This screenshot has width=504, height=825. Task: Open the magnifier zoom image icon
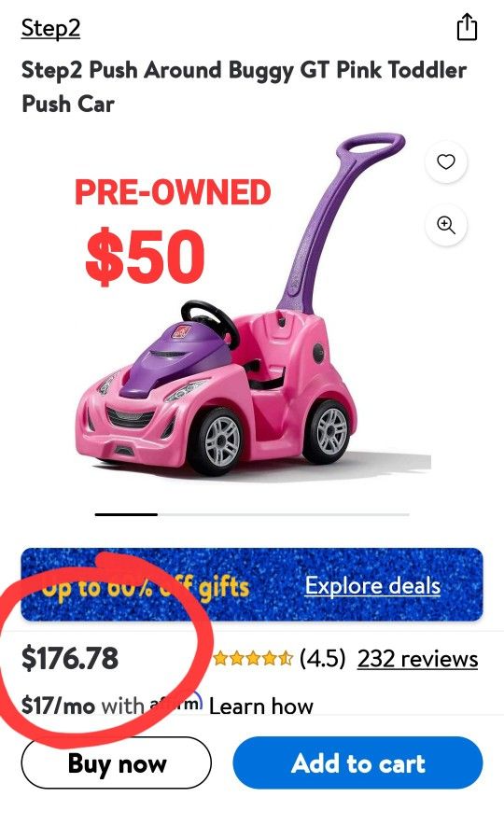(445, 225)
